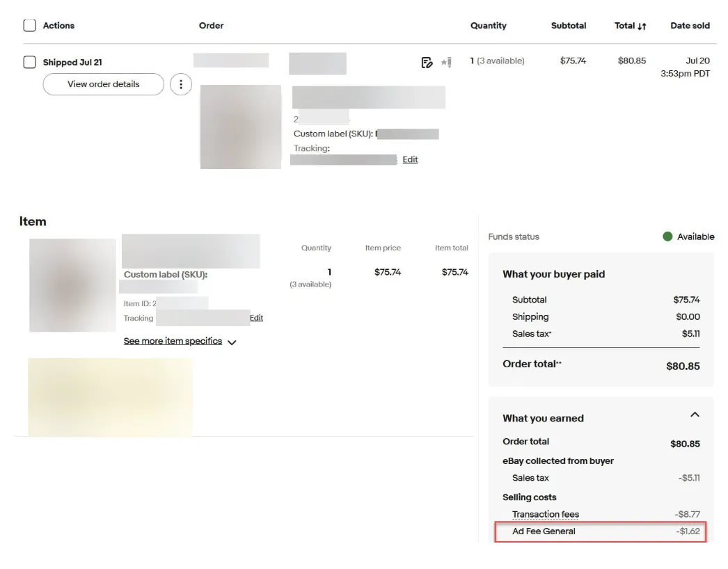Click Edit next to order tracking number

[x=410, y=159]
